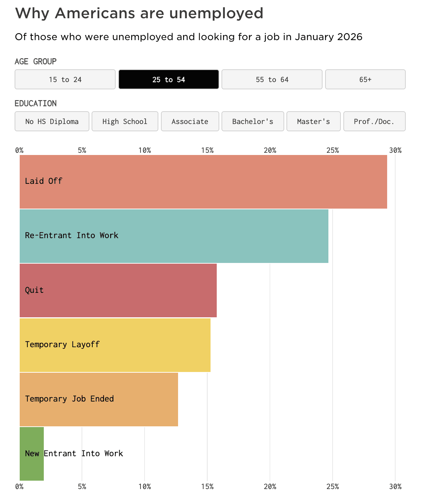Click the Re-Entrant Into Work teal bar
This screenshot has height=504, width=424.
click(174, 236)
